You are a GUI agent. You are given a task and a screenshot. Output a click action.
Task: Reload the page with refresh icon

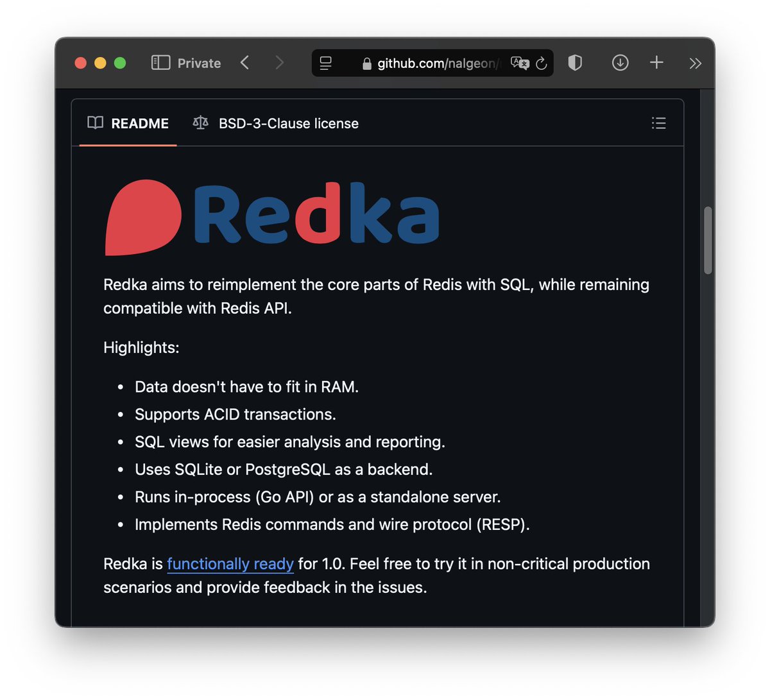[x=542, y=63]
